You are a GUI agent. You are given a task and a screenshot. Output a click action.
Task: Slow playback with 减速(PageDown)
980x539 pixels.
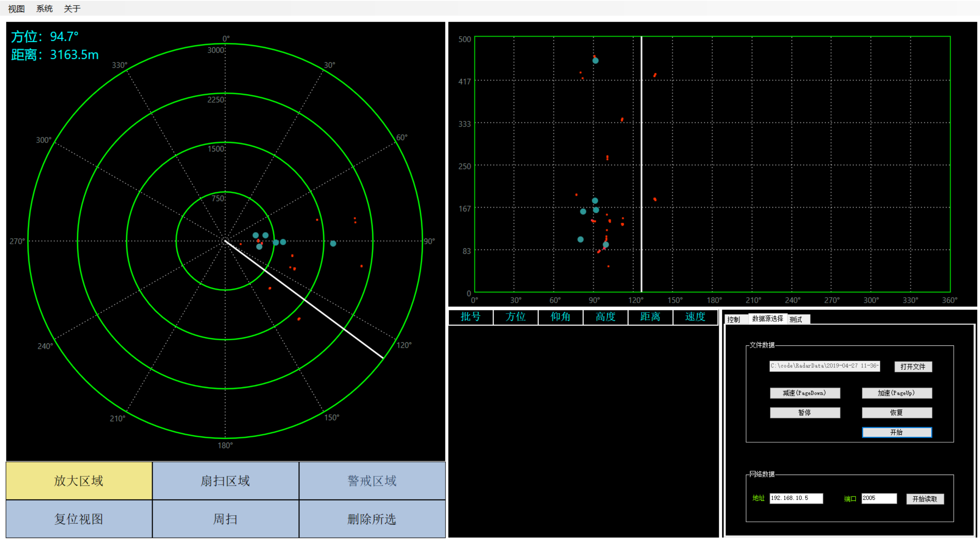805,393
